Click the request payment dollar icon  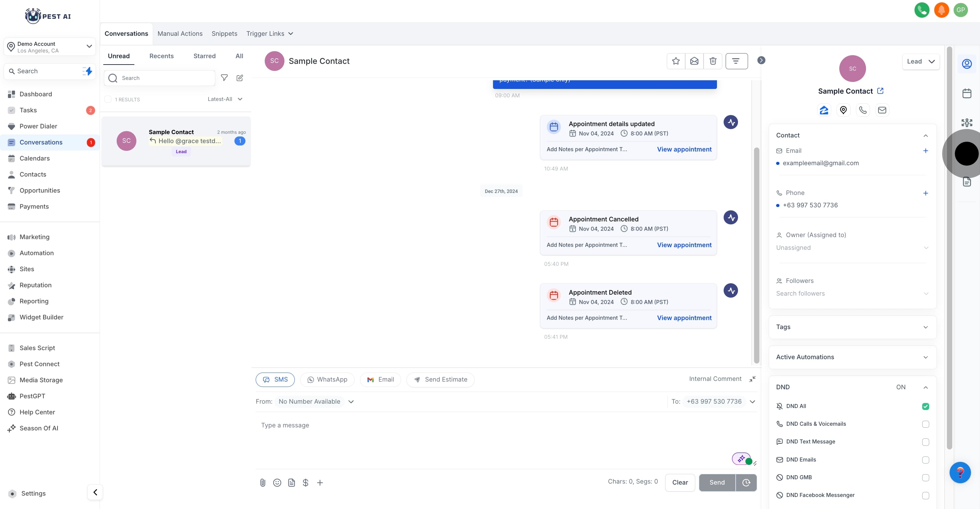[x=305, y=482]
